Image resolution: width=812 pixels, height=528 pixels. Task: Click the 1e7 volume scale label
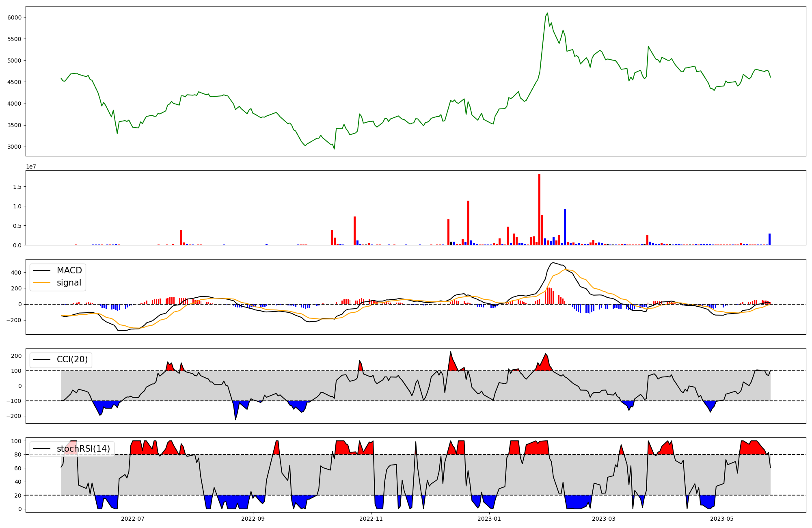(31, 167)
